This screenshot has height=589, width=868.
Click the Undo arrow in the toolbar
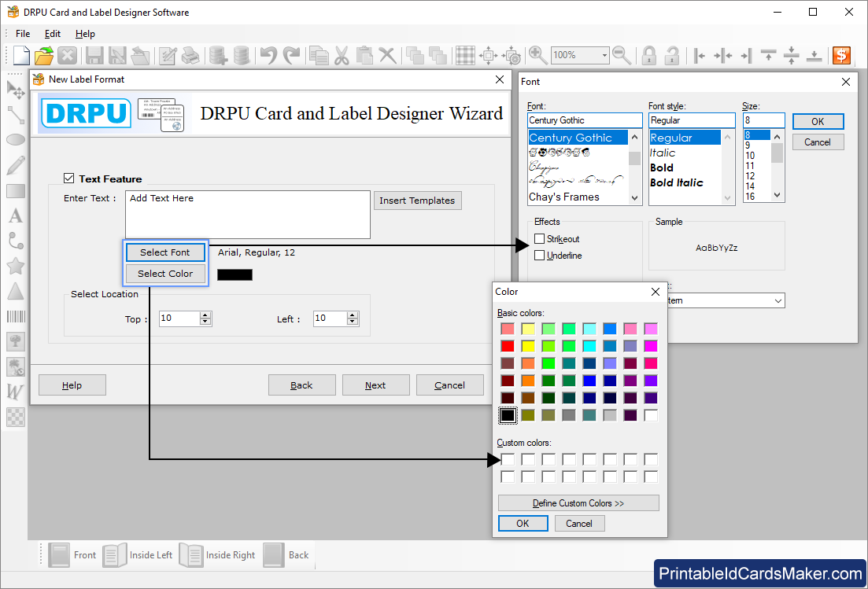(268, 55)
